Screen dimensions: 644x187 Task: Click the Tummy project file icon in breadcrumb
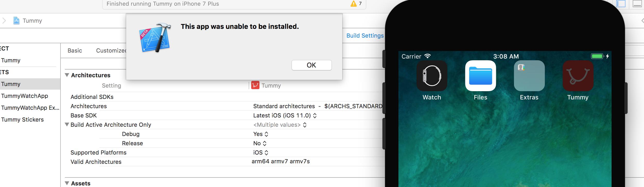point(16,21)
